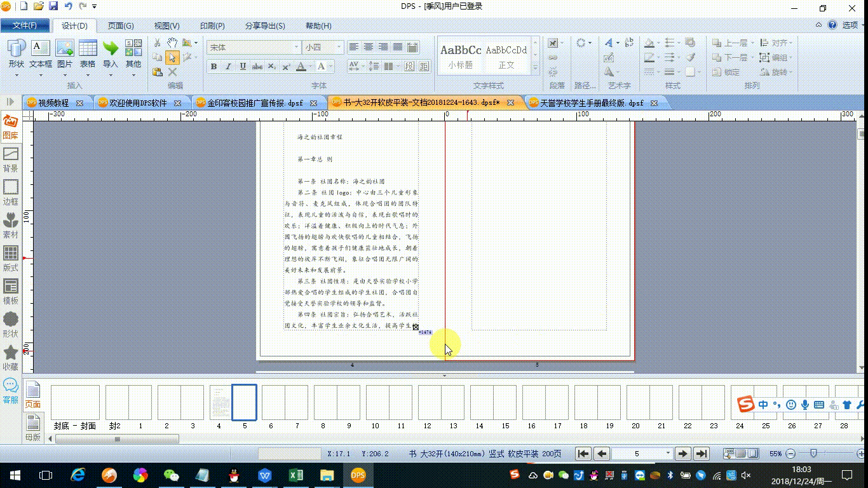Toggle italic text formatting
Image resolution: width=868 pixels, height=488 pixels.
tap(229, 67)
